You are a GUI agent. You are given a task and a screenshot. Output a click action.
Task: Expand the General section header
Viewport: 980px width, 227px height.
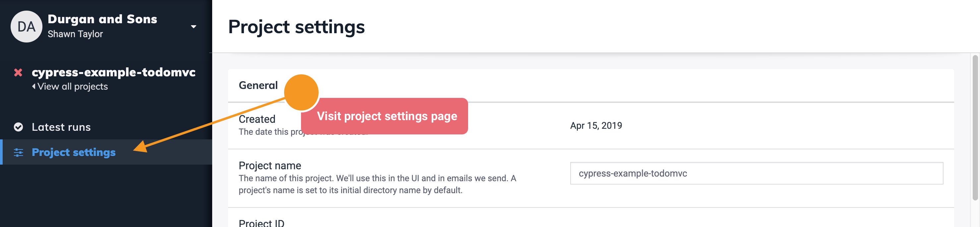point(258,85)
